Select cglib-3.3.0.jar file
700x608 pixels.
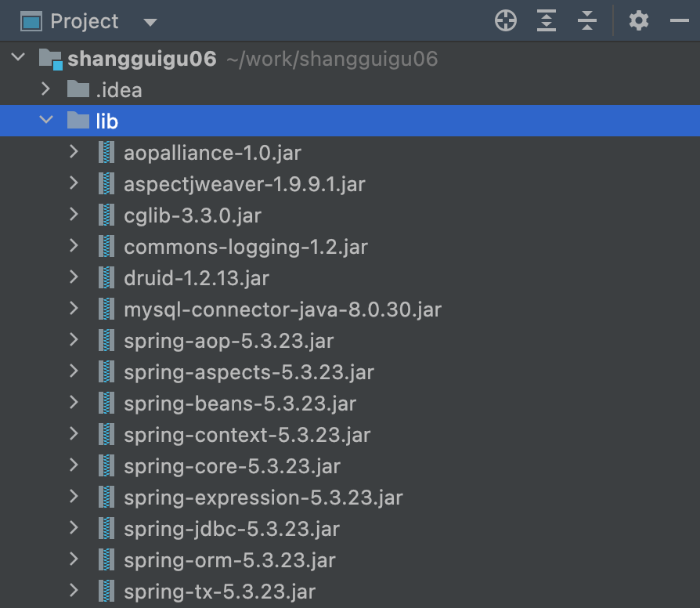pyautogui.click(x=193, y=215)
